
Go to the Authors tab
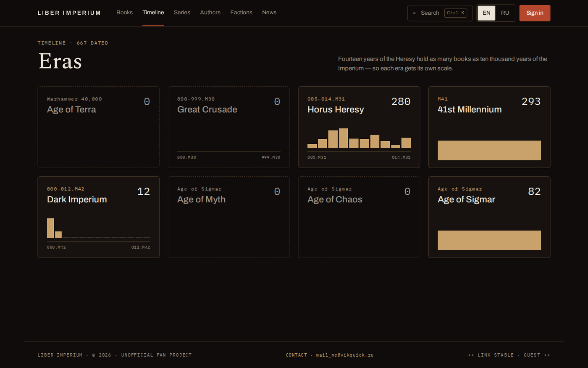click(x=210, y=13)
